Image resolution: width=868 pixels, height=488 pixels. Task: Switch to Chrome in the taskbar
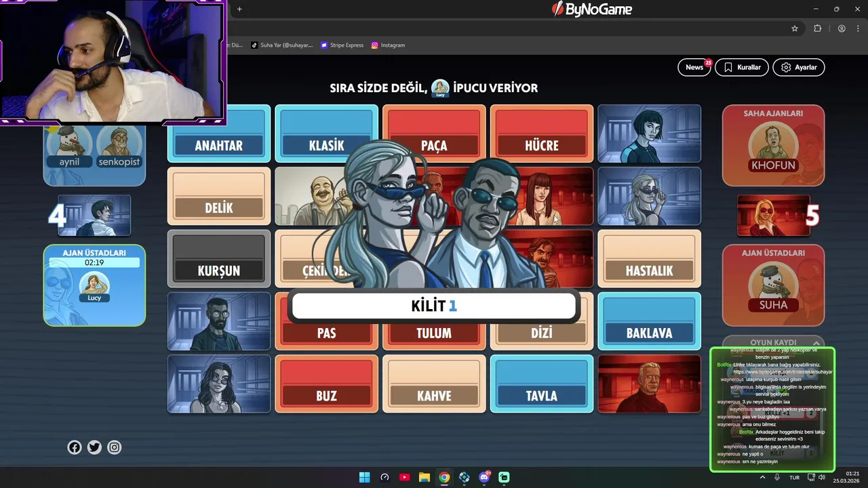pos(444,477)
